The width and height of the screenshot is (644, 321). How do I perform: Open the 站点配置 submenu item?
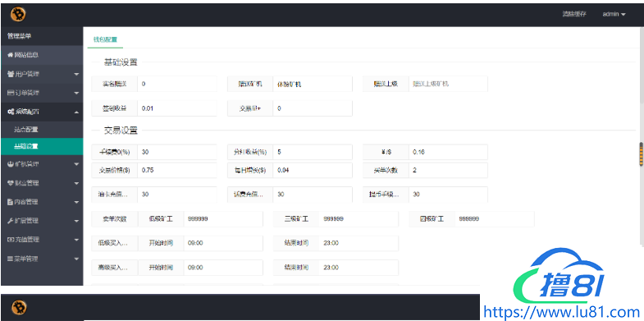[26, 130]
